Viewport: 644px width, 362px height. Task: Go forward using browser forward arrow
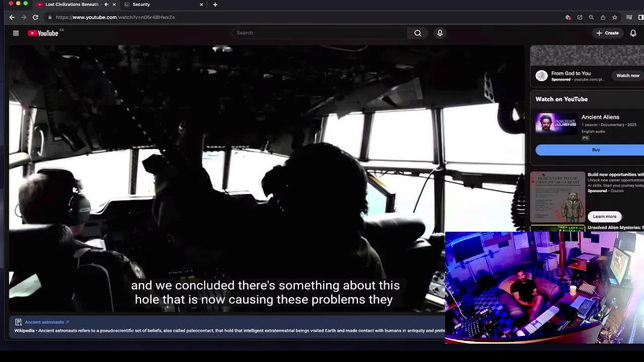24,17
